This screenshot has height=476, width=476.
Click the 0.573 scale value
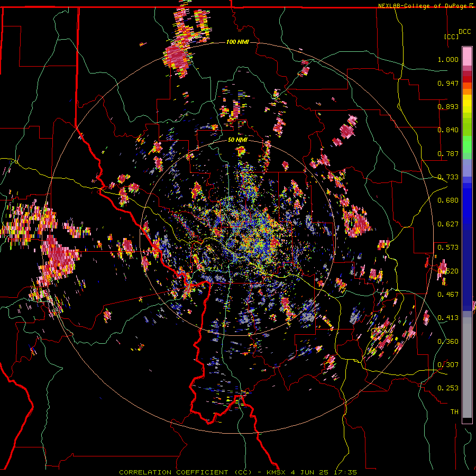pos(448,248)
